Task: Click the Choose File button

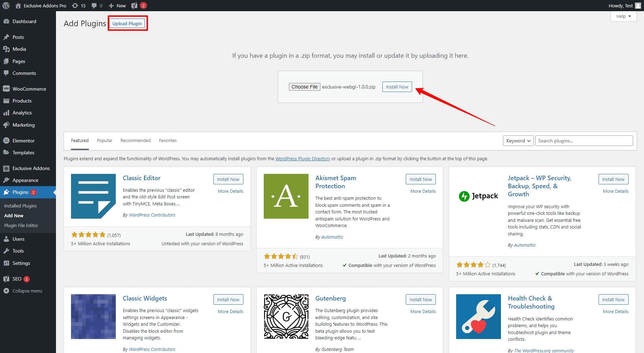Action: tap(304, 87)
